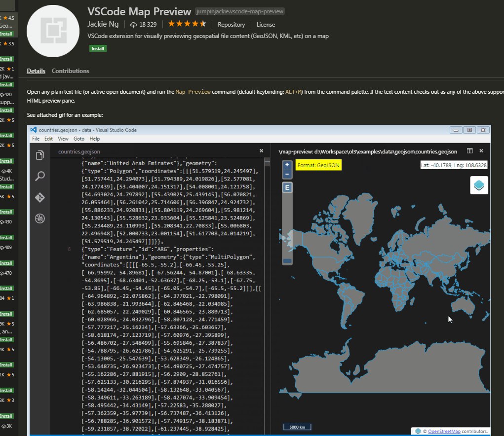The width and height of the screenshot is (504, 436).
Task: Click the Install button under the 4.5-star sidebar item
Action: pyautogui.click(x=6, y=34)
